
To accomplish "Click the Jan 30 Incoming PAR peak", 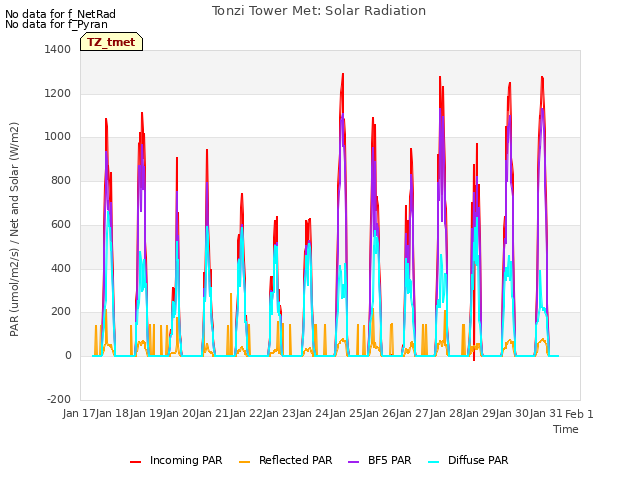I will 542,78.
